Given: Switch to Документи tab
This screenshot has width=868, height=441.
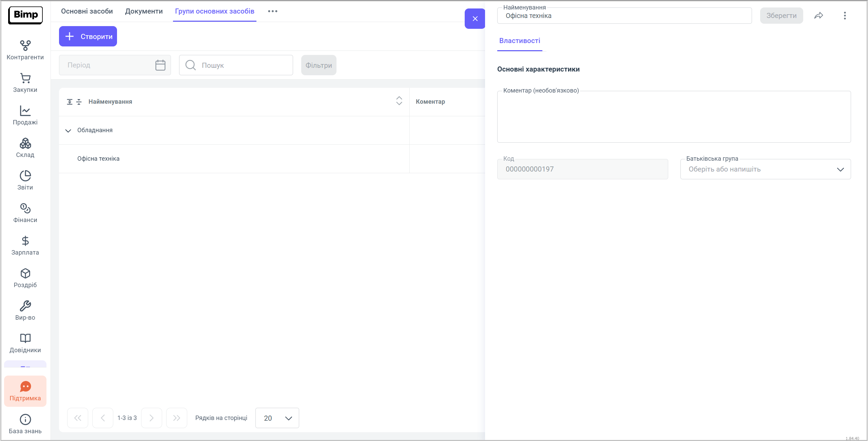Looking at the screenshot, I should (144, 11).
